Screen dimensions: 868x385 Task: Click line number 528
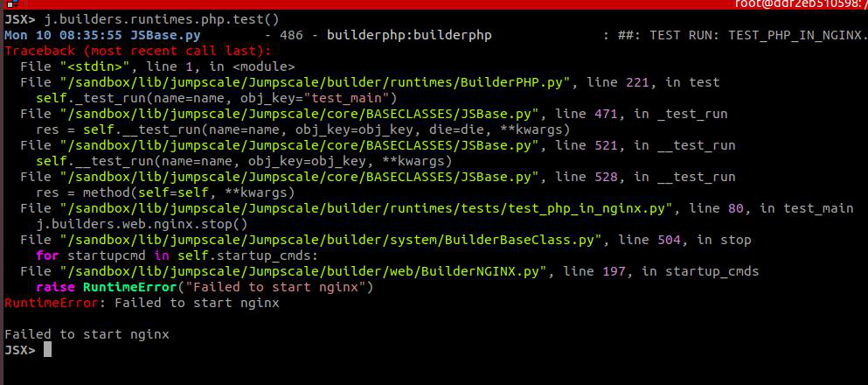607,178
